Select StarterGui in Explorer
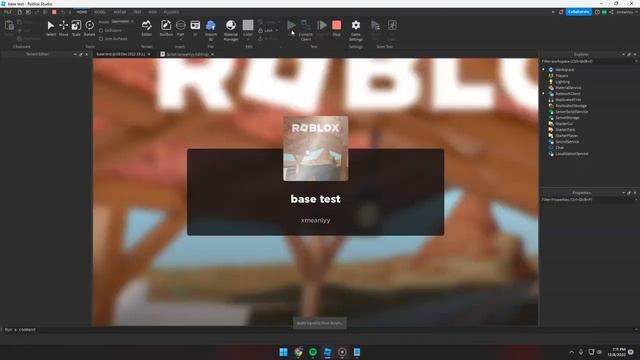640x360 pixels. point(564,124)
